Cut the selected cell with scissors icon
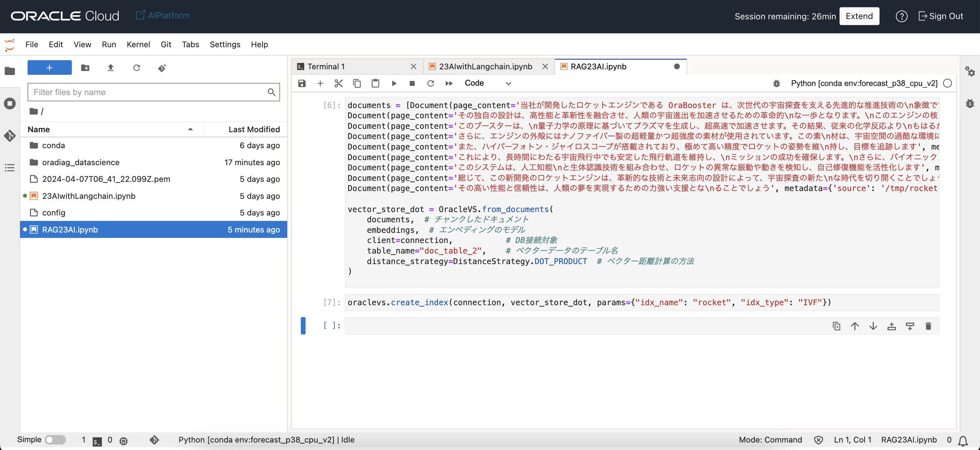This screenshot has height=450, width=980. 338,83
